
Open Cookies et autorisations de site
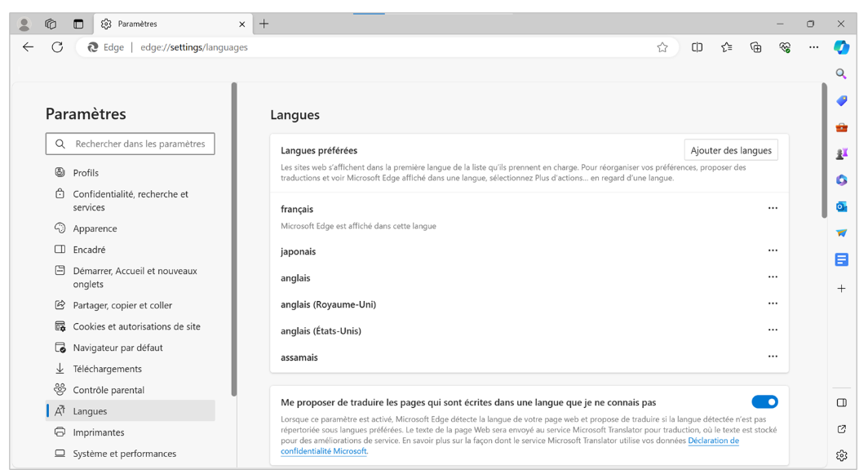coord(130,326)
